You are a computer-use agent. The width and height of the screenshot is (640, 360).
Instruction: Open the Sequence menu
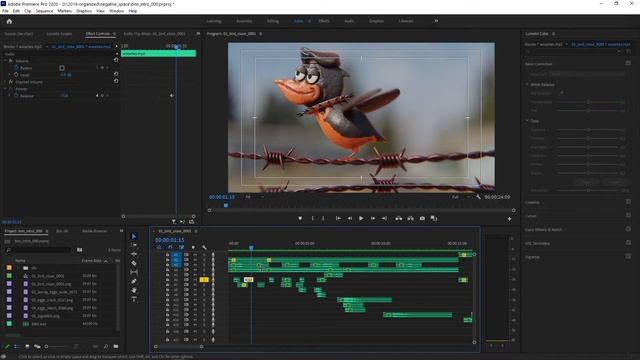44,11
